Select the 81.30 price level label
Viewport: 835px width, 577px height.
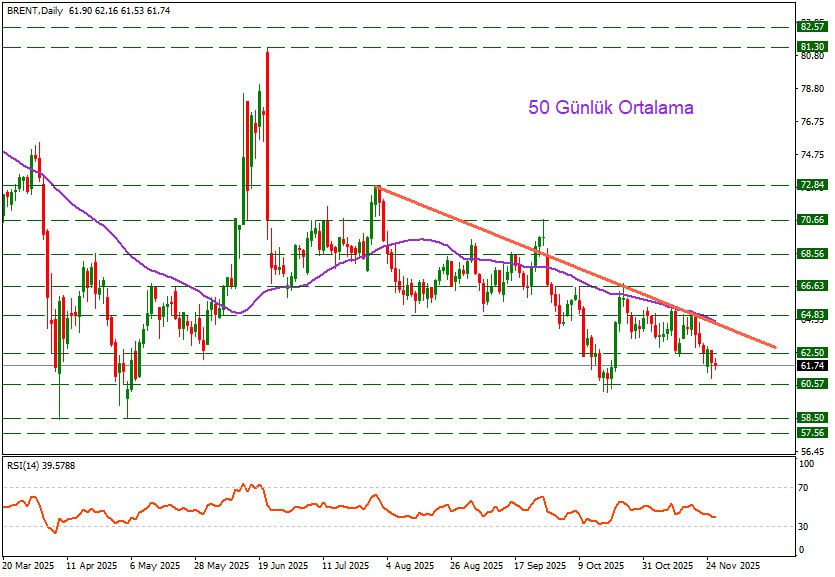point(812,47)
